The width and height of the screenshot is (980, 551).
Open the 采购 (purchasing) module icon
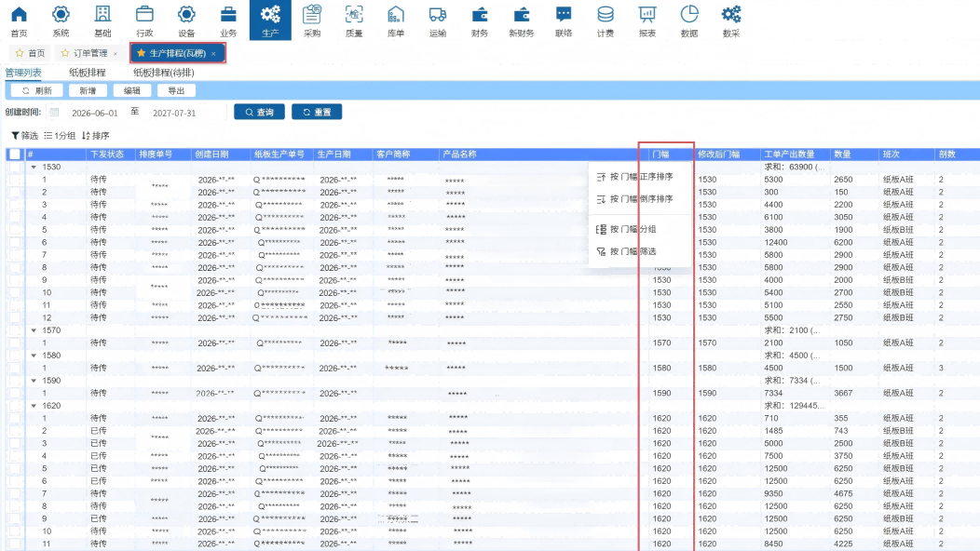pyautogui.click(x=312, y=20)
